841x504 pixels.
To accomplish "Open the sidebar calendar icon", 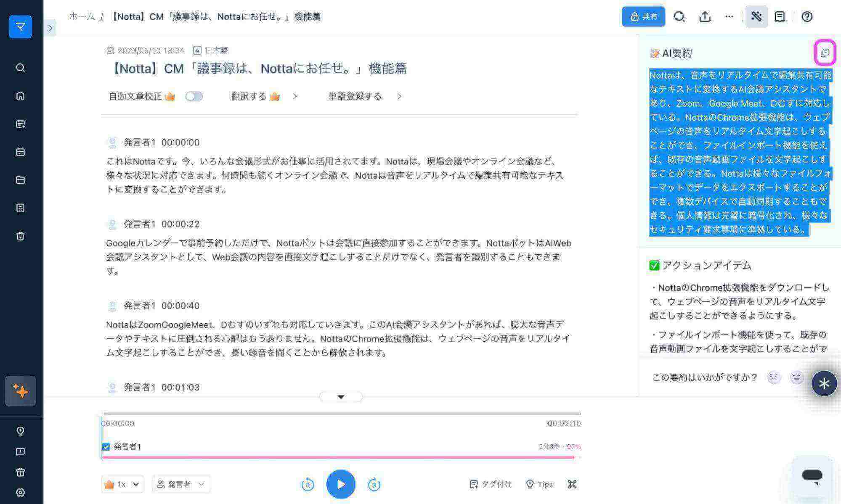I will 20,152.
